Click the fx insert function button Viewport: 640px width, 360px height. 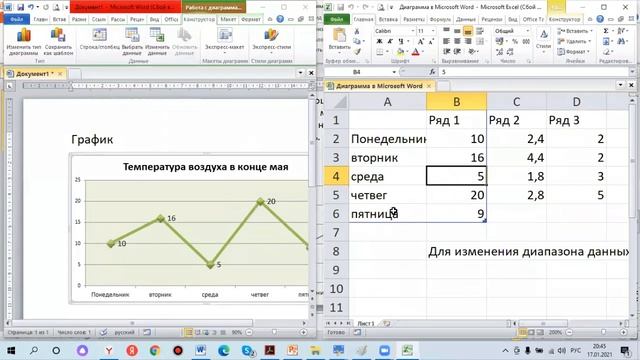432,72
